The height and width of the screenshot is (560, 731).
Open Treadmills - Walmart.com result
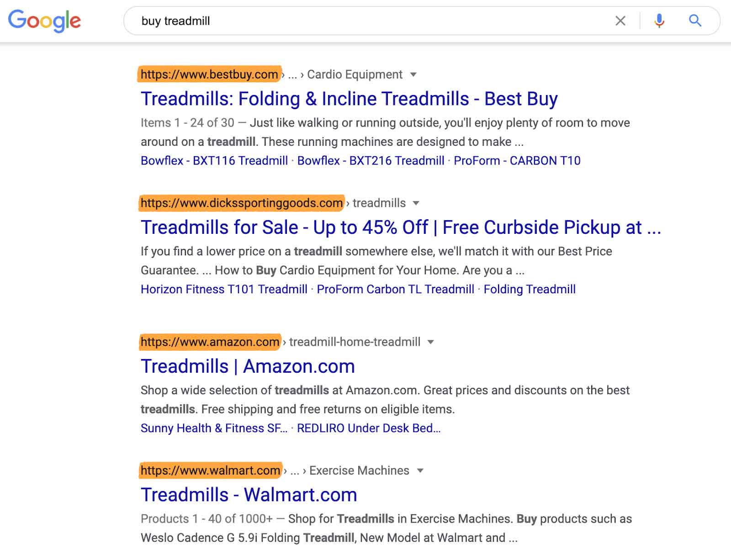click(249, 495)
